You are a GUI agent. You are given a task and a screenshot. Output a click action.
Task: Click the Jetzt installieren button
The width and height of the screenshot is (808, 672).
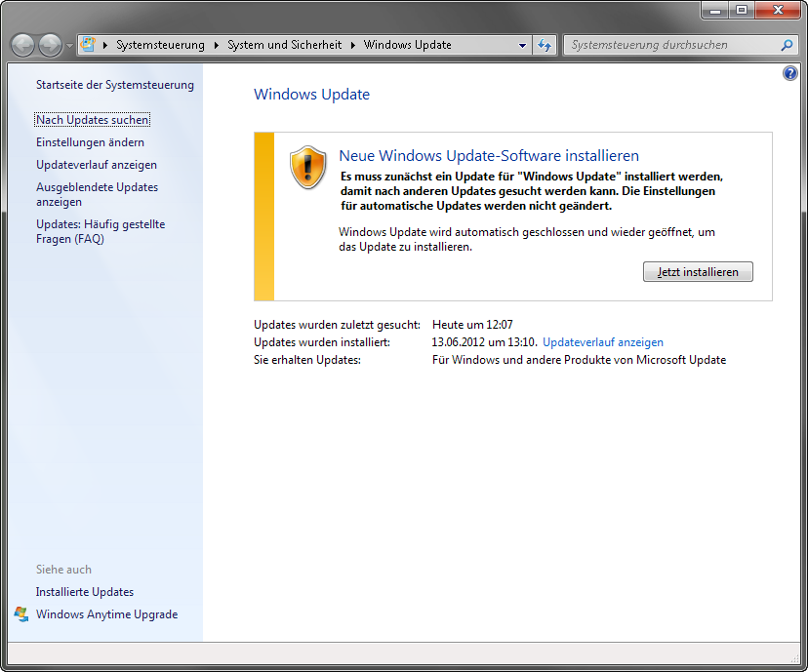(698, 272)
